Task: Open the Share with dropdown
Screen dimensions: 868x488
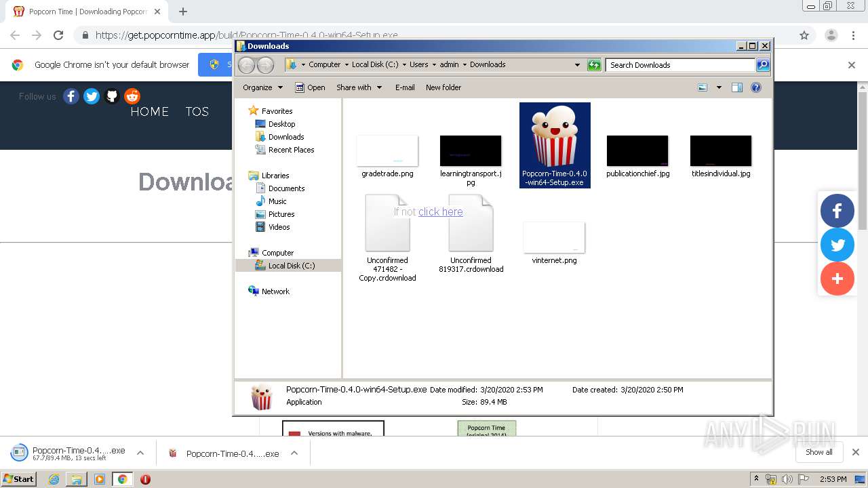Action: point(359,87)
